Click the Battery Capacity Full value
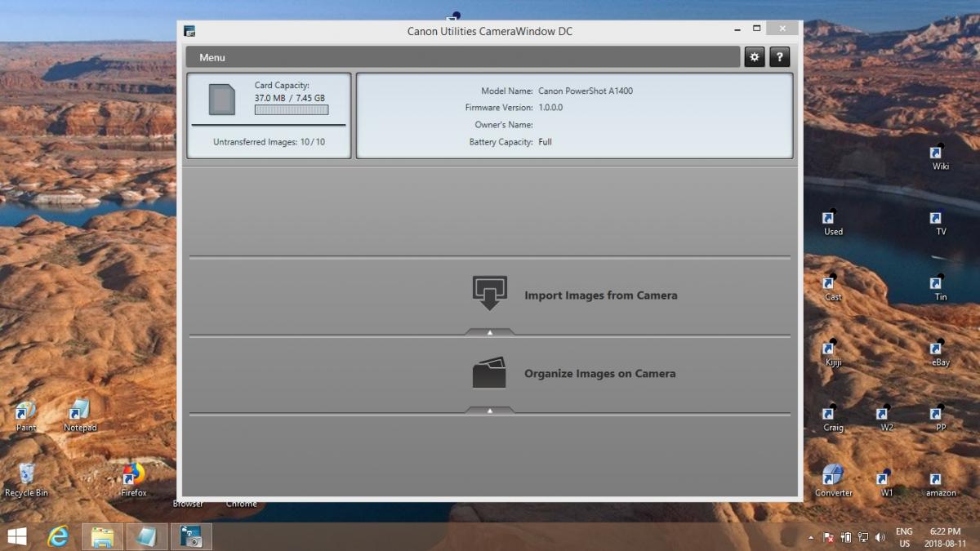Viewport: 980px width, 551px height. pos(545,142)
